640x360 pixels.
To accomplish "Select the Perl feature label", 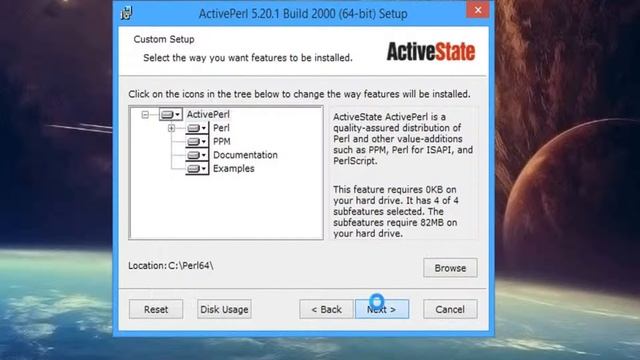I will click(x=221, y=128).
